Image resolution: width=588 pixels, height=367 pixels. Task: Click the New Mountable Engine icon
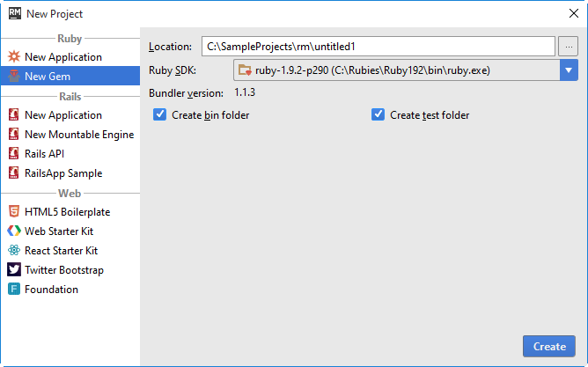[x=14, y=134]
